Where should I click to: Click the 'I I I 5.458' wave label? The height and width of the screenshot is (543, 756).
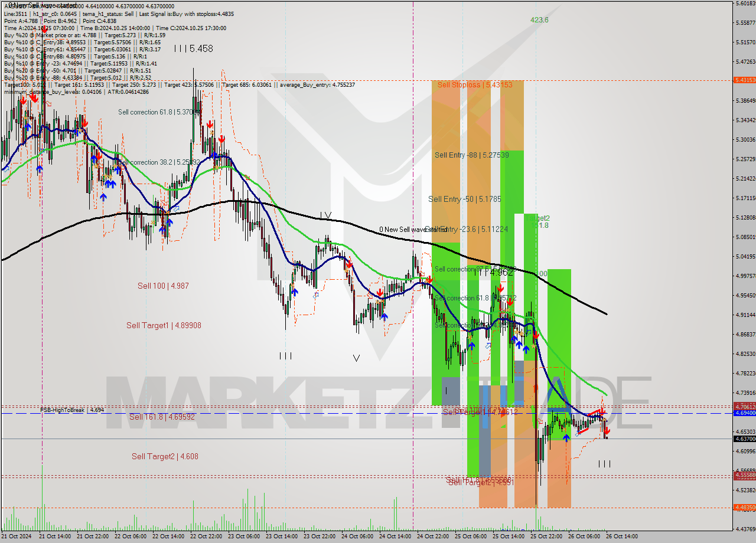coord(193,48)
